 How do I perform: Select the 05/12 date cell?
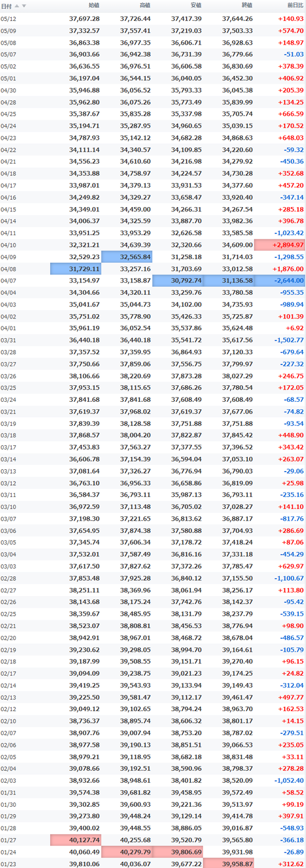[x=9, y=18]
